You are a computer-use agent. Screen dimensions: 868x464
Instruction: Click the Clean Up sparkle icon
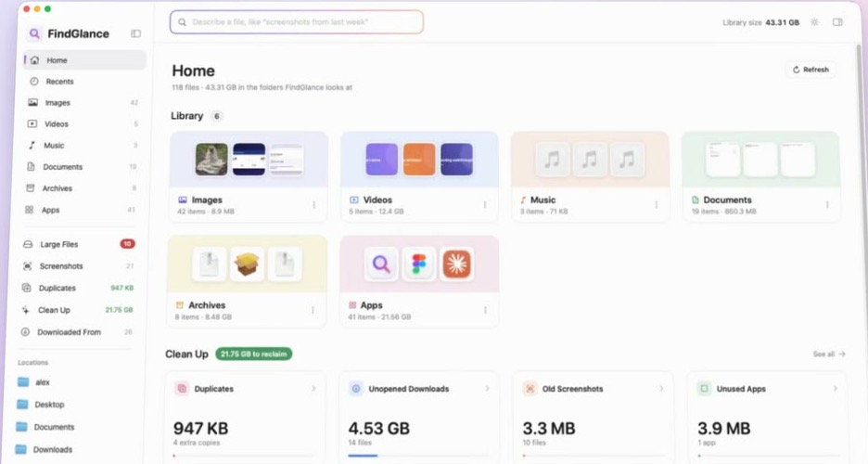tap(25, 310)
